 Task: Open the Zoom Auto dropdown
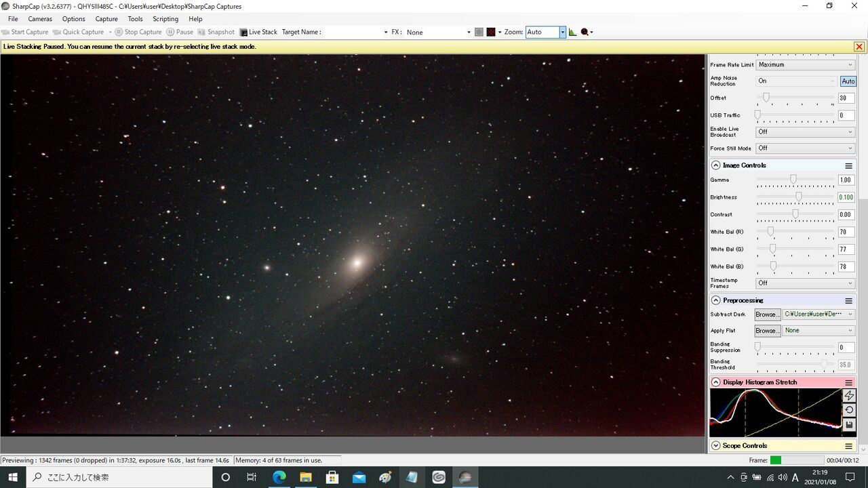pos(562,32)
